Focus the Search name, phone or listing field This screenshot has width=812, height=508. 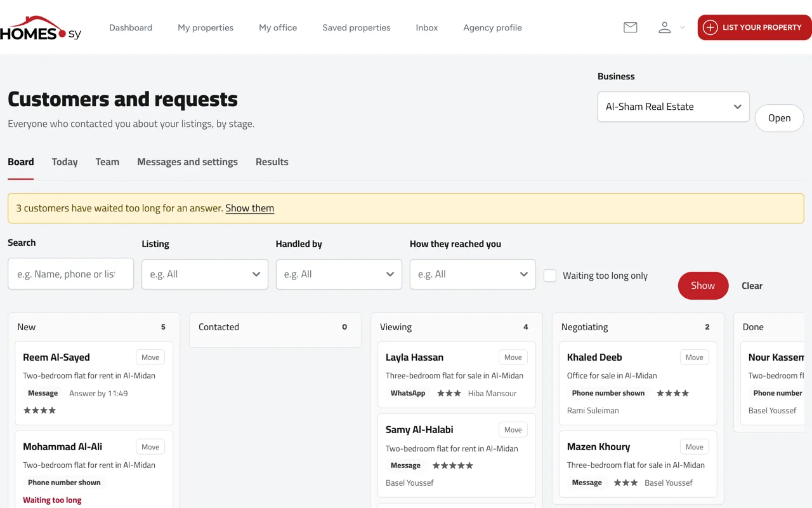(70, 274)
